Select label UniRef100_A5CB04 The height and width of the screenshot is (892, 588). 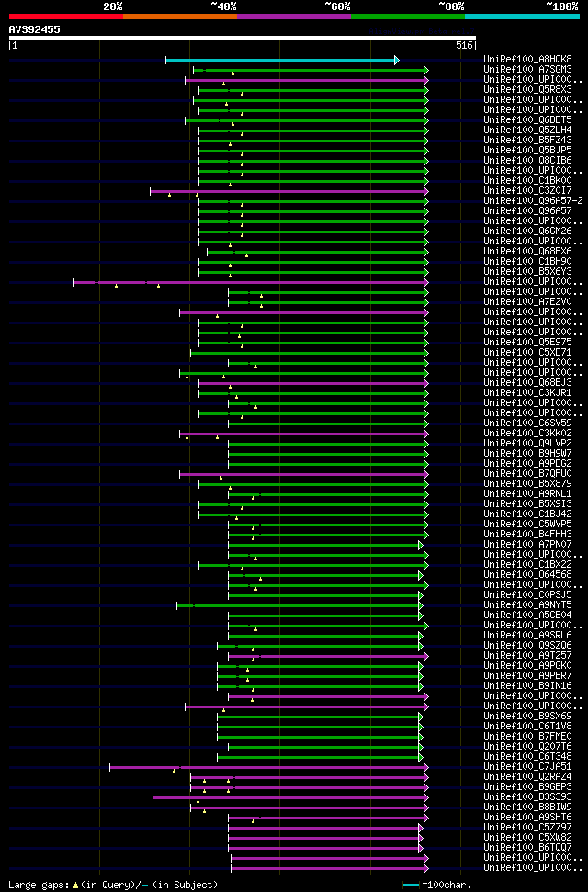pos(527,615)
